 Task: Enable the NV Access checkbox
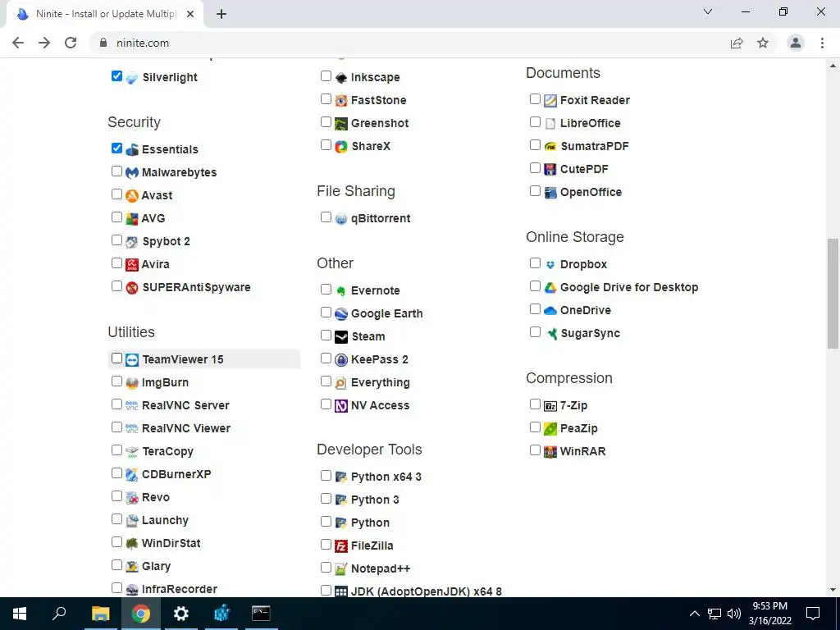point(326,404)
